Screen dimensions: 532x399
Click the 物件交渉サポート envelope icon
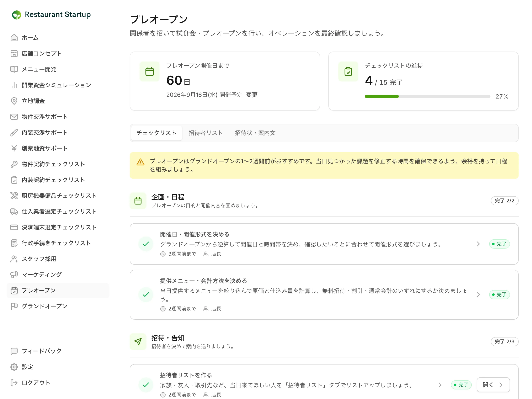point(14,117)
